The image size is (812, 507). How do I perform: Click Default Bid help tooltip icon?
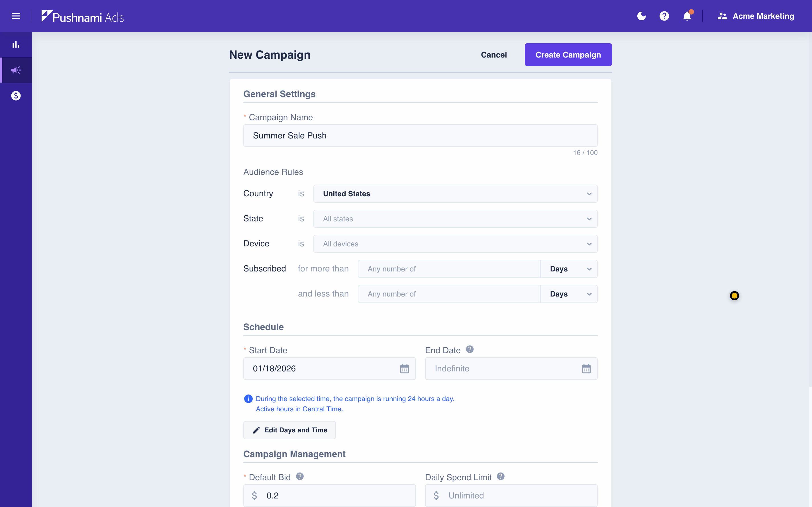pyautogui.click(x=300, y=477)
